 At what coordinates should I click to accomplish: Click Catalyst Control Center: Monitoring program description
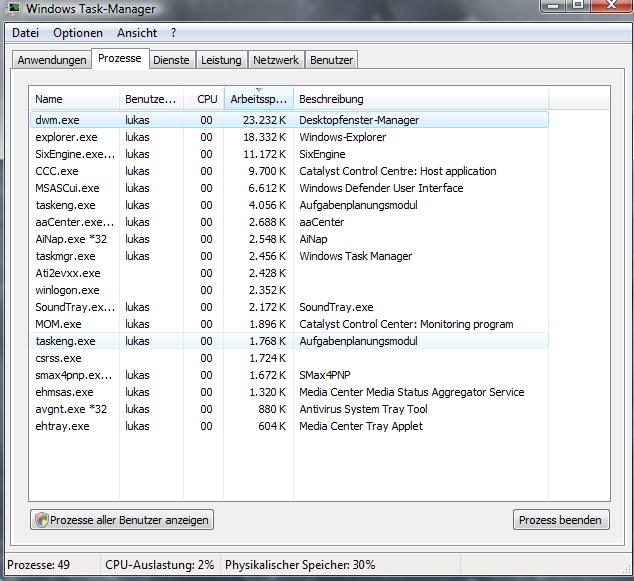[x=406, y=324]
